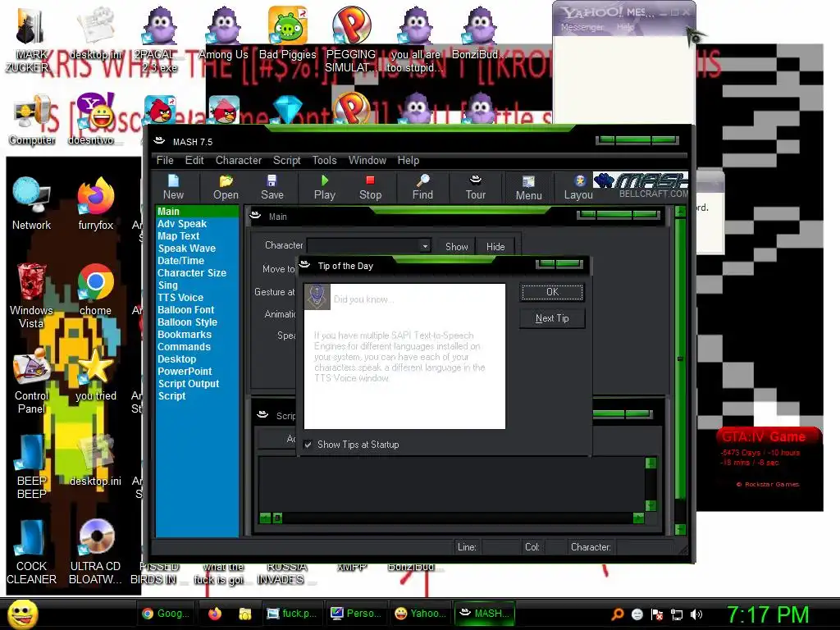Click the Layout toolbar icon
This screenshot has height=630, width=840.
click(578, 187)
